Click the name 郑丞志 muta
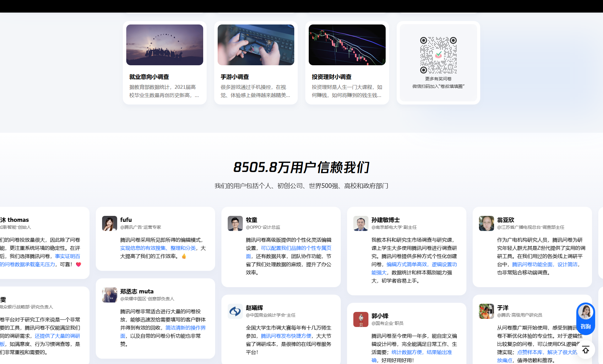603x364 pixels. (137, 291)
